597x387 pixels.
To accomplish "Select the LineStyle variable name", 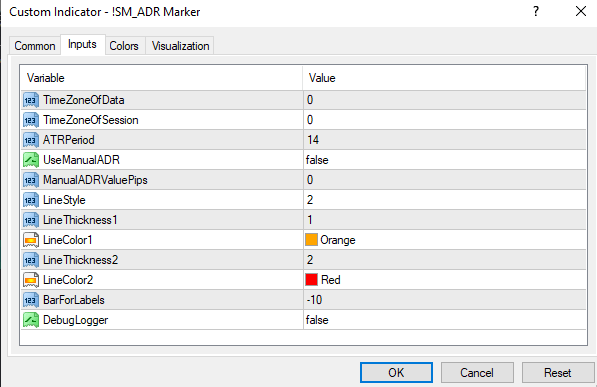I will click(64, 200).
